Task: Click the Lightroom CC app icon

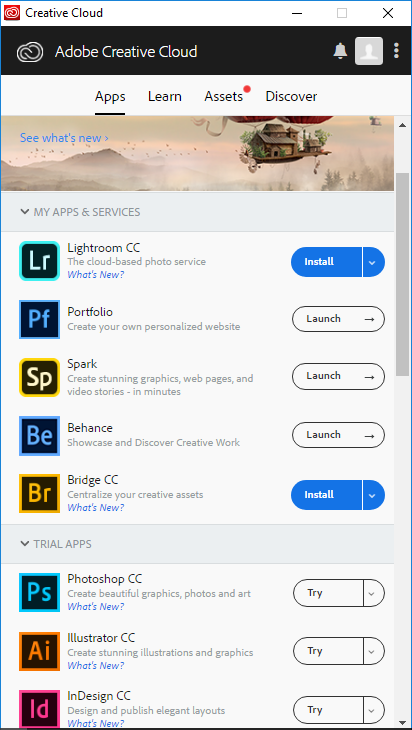Action: pyautogui.click(x=40, y=261)
